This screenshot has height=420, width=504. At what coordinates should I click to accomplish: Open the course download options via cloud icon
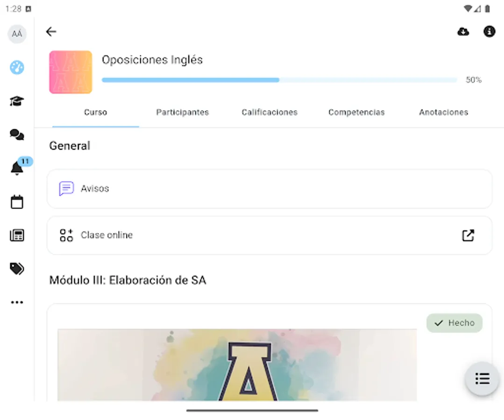pyautogui.click(x=463, y=31)
